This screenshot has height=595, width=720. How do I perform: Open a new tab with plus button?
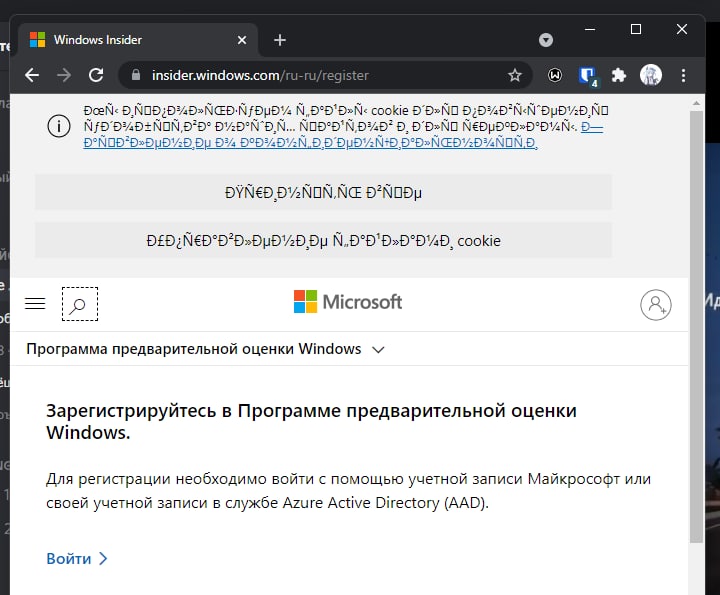coord(280,40)
